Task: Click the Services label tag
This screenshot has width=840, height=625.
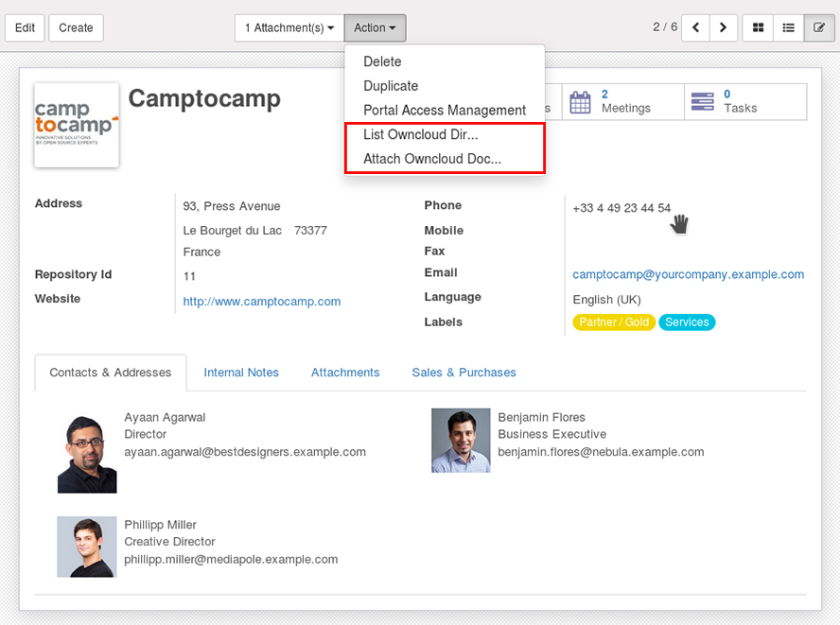Action: pyautogui.click(x=687, y=322)
